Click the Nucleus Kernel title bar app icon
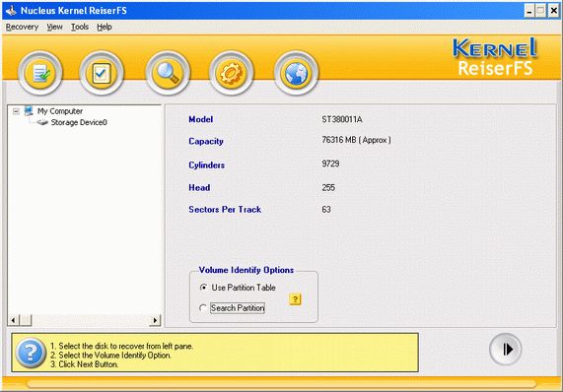The height and width of the screenshot is (392, 563). click(x=11, y=11)
